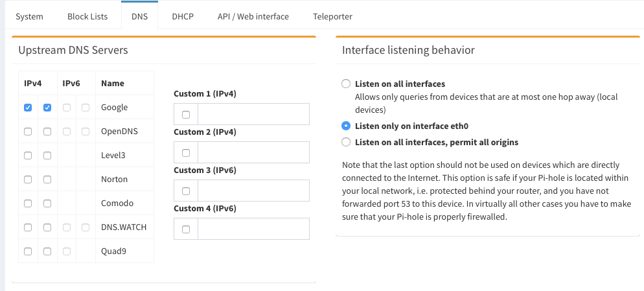Select Listen on all interfaces option

pyautogui.click(x=346, y=84)
